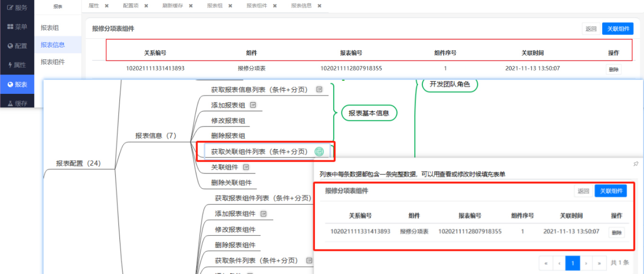Switch to the 报表组 tab
The width and height of the screenshot is (644, 274).
point(215,6)
